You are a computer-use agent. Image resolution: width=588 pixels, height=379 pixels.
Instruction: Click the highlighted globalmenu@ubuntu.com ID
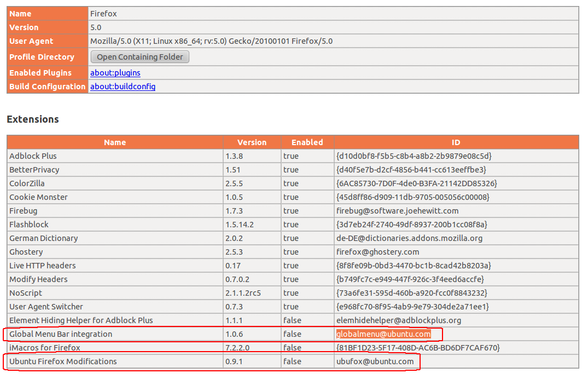tap(383, 334)
